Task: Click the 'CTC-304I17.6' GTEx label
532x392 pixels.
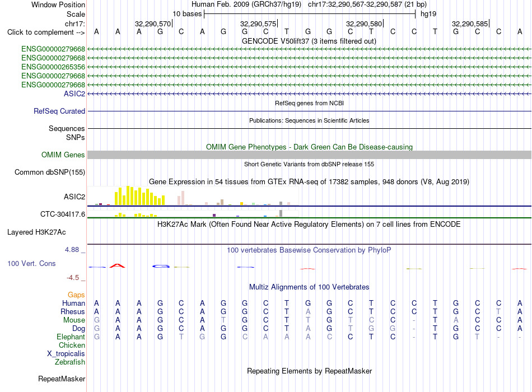Action: coord(62,214)
